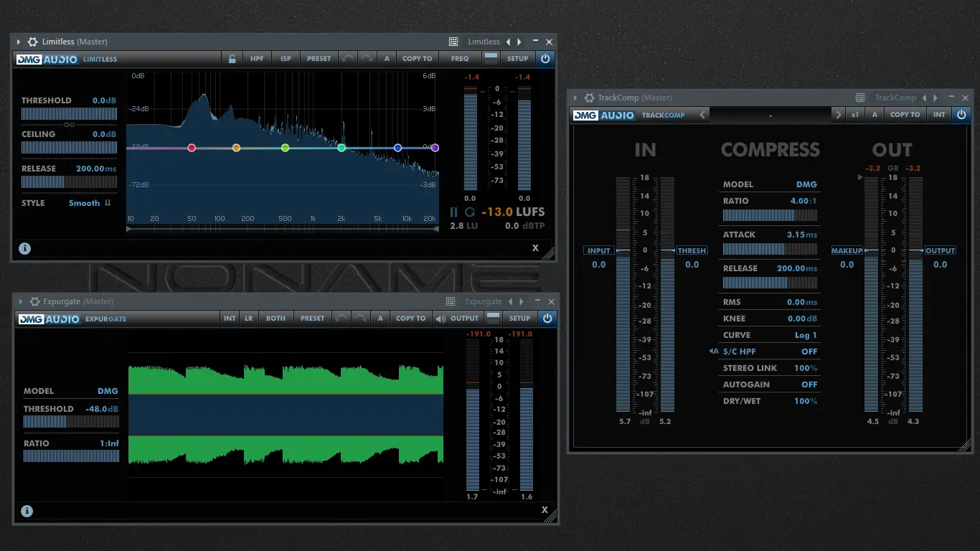Click the Limitless RELEASE slider
This screenshot has width=980, height=551.
click(x=69, y=182)
